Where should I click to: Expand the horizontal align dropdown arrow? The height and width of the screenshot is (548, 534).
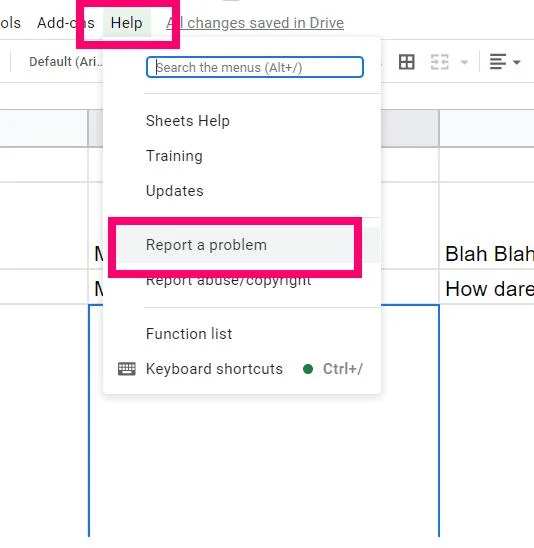[x=517, y=63]
